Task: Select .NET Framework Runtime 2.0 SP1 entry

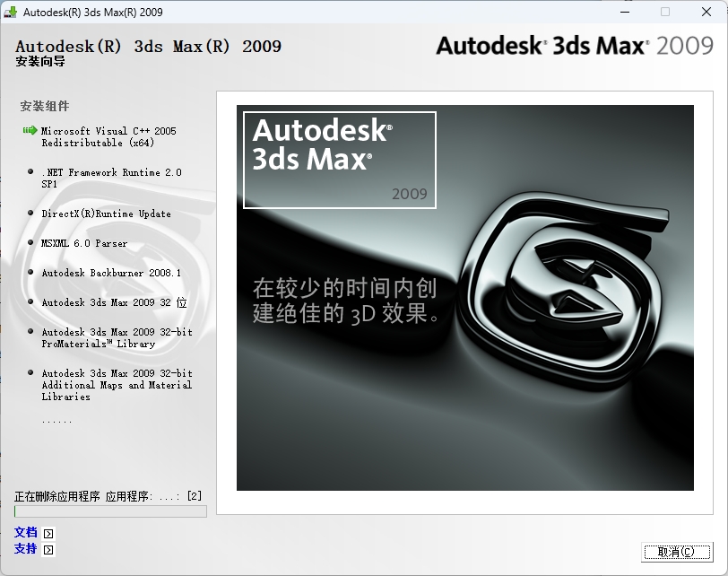Action: 111,178
